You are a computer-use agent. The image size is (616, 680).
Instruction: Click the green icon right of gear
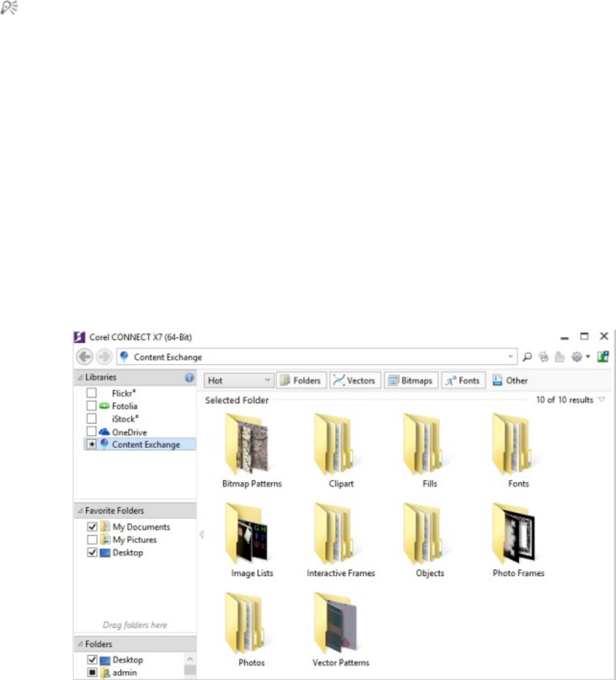[x=603, y=357]
